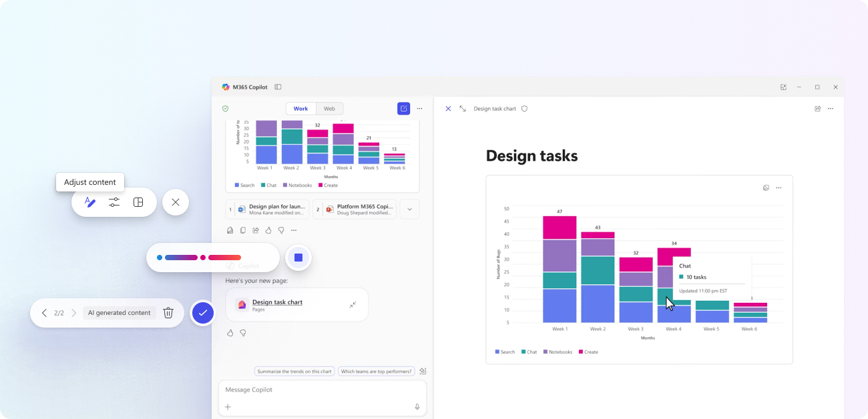Click the Week 1 Search bar segment in the page chart
Screen dimensions: 868x419
pos(560,306)
